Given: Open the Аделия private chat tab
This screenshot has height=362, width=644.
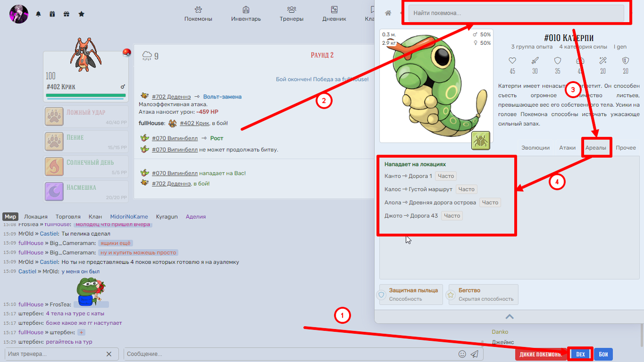Looking at the screenshot, I should click(196, 216).
